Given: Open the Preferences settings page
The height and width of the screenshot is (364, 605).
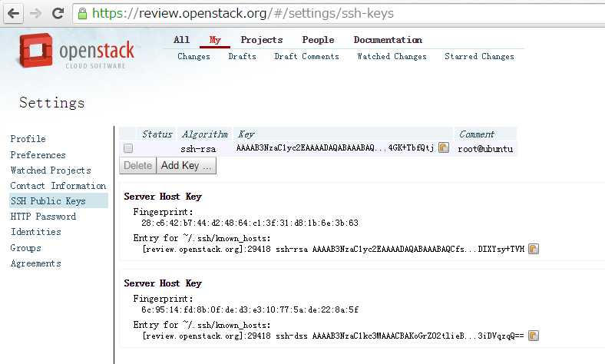Looking at the screenshot, I should click(38, 155).
